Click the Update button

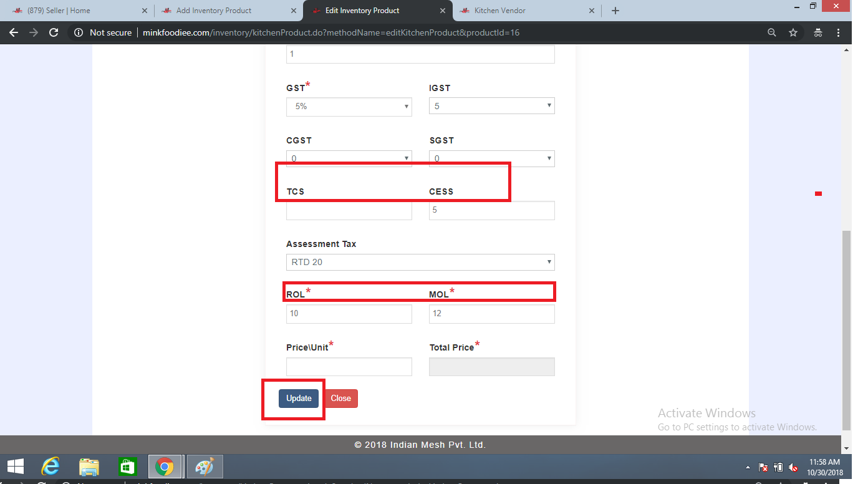299,399
